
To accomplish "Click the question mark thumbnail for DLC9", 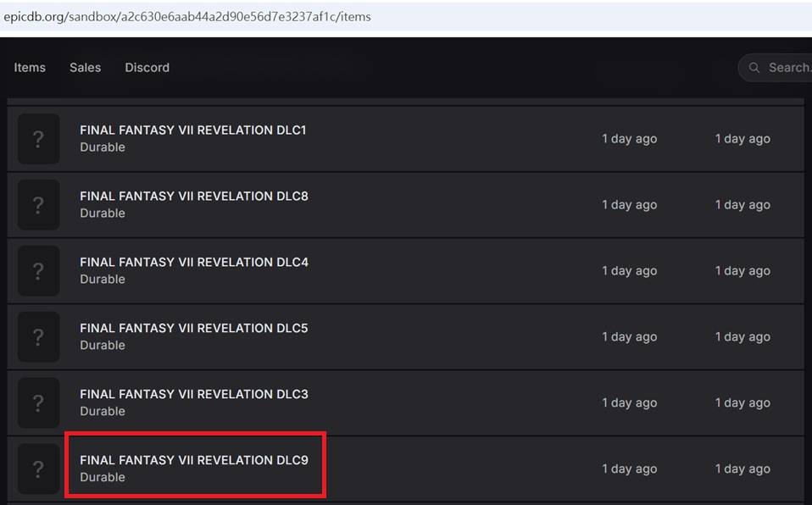I will [38, 469].
